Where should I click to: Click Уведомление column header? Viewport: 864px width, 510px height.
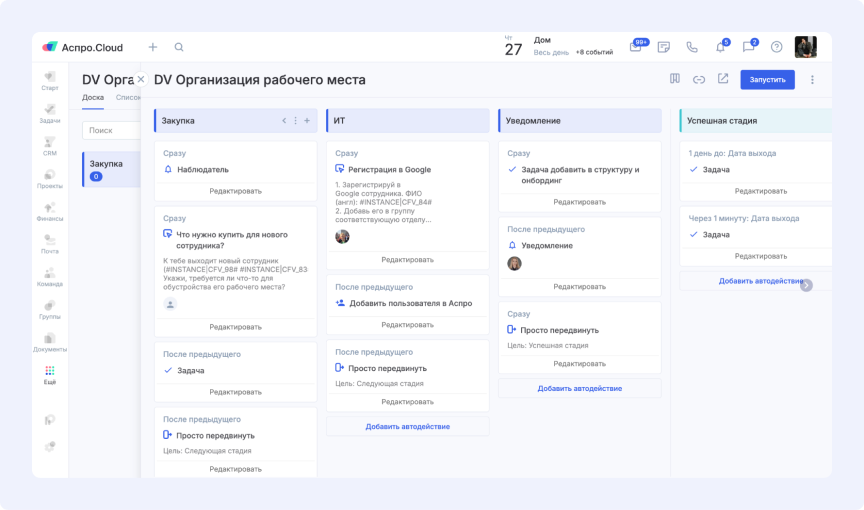(x=580, y=121)
